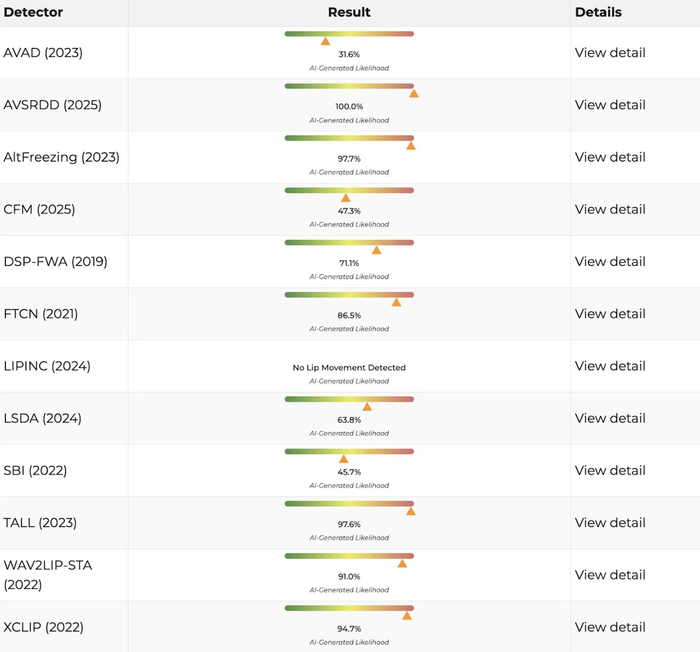View detail of XCLIP (2022) detector

(x=610, y=627)
